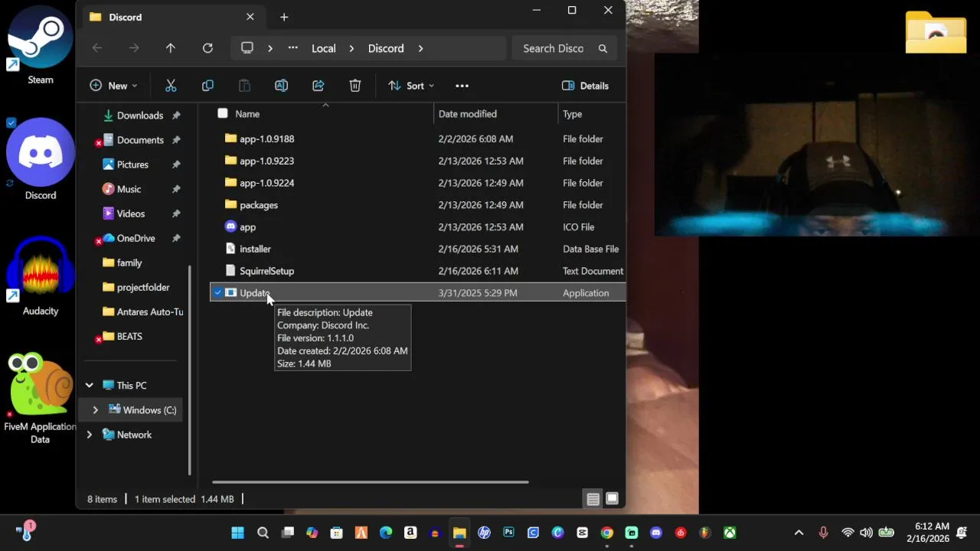This screenshot has height=551, width=980.
Task: Close the Discord Explorer tab
Action: pyautogui.click(x=250, y=17)
